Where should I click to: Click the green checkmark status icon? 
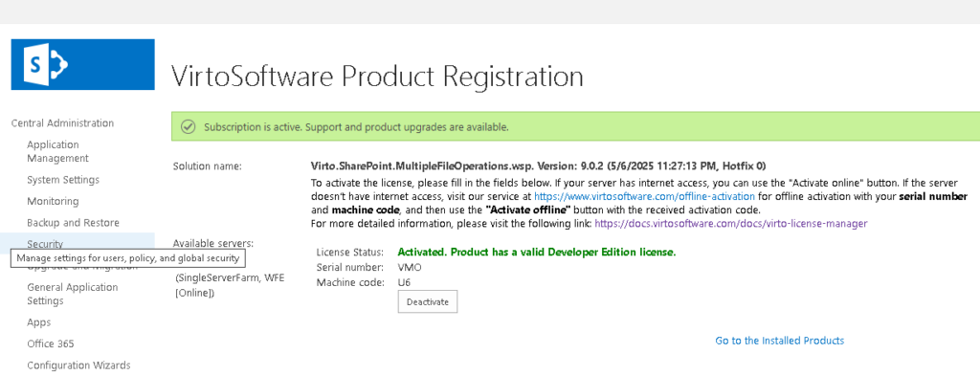[188, 127]
